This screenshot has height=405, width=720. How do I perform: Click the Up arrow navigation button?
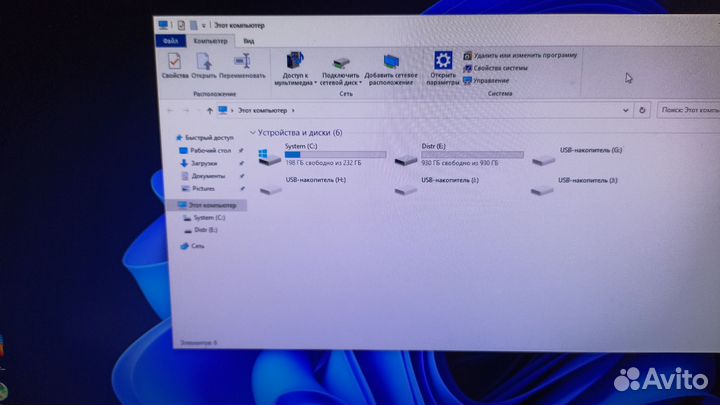coord(209,110)
